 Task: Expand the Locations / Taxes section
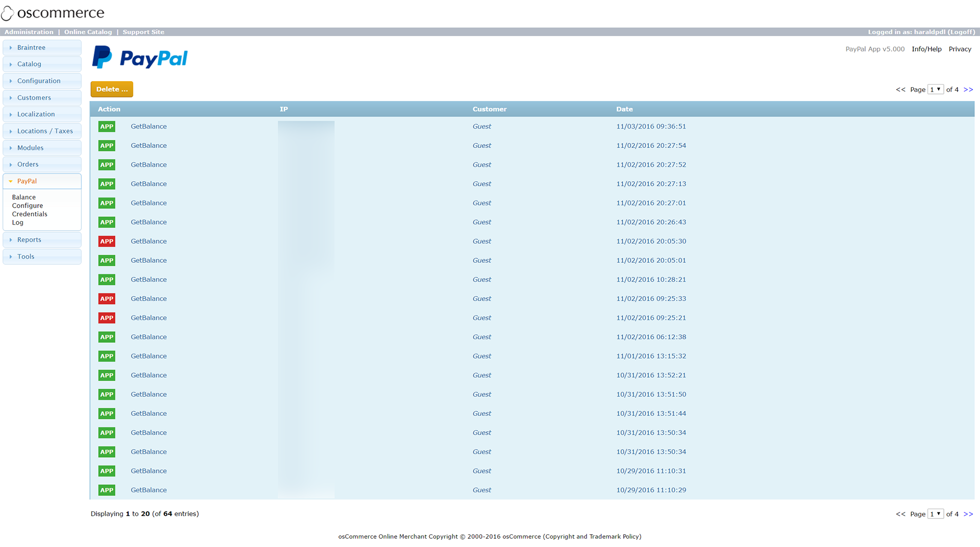[42, 131]
